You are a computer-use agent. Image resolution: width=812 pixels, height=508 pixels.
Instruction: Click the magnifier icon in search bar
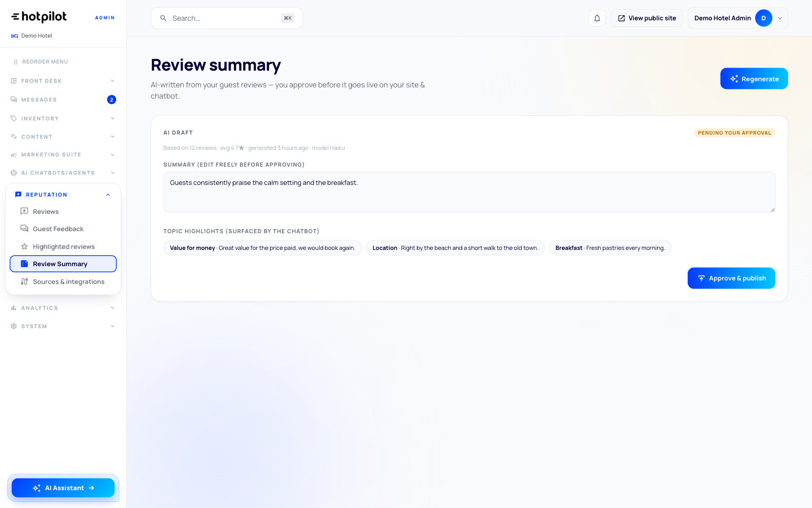(163, 18)
